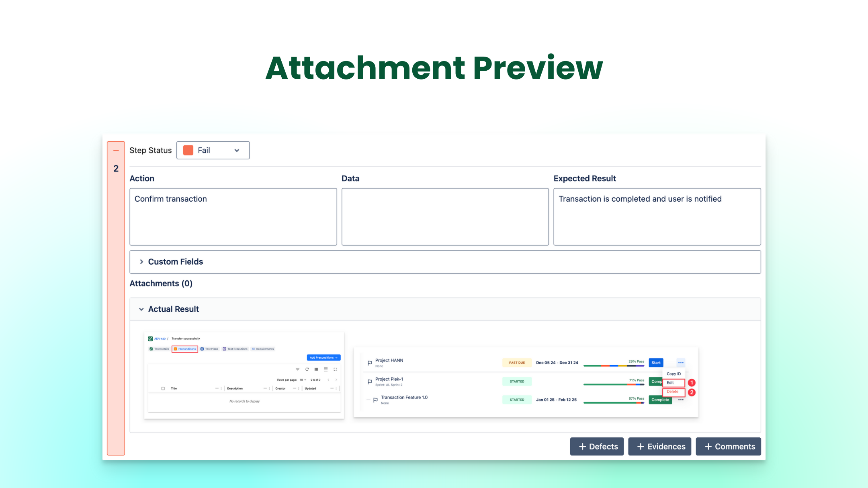
Task: Choose Delete in the context menu
Action: coord(673,392)
